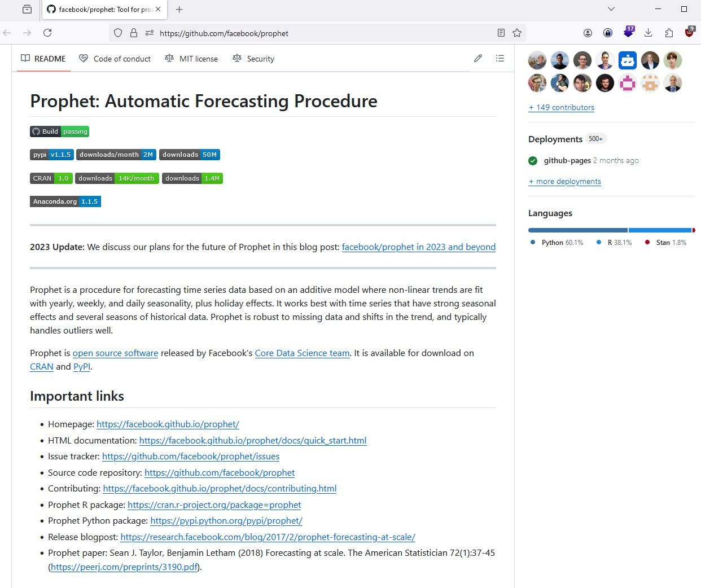Click the tracking protection shield icon
The height and width of the screenshot is (588, 701).
(118, 33)
